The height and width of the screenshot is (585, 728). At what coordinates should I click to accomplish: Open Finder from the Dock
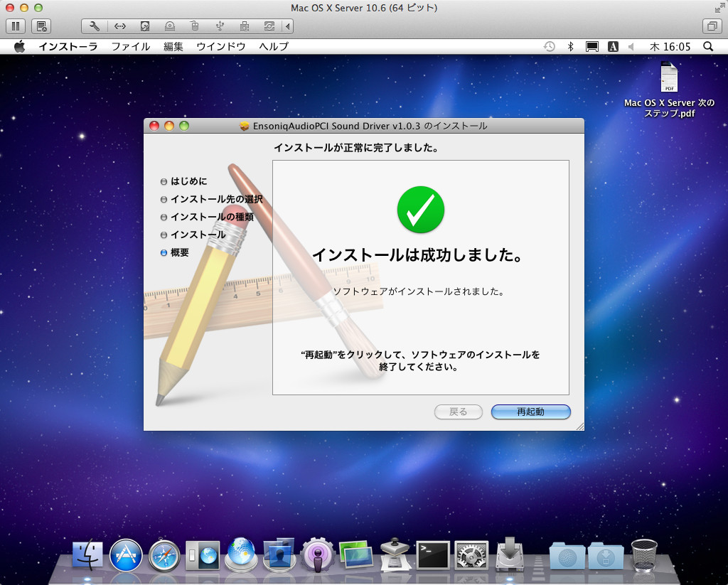coord(87,555)
